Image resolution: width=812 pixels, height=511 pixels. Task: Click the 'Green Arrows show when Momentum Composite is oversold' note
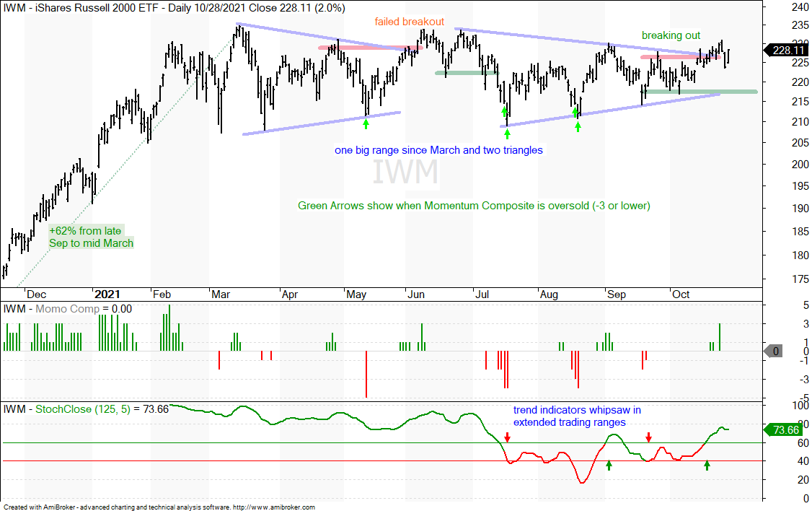[474, 206]
